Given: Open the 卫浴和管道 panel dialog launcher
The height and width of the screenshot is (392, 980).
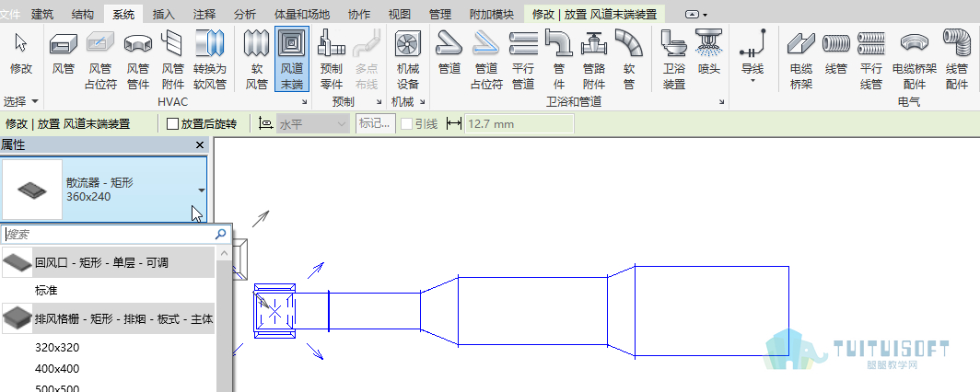Looking at the screenshot, I should click(722, 102).
